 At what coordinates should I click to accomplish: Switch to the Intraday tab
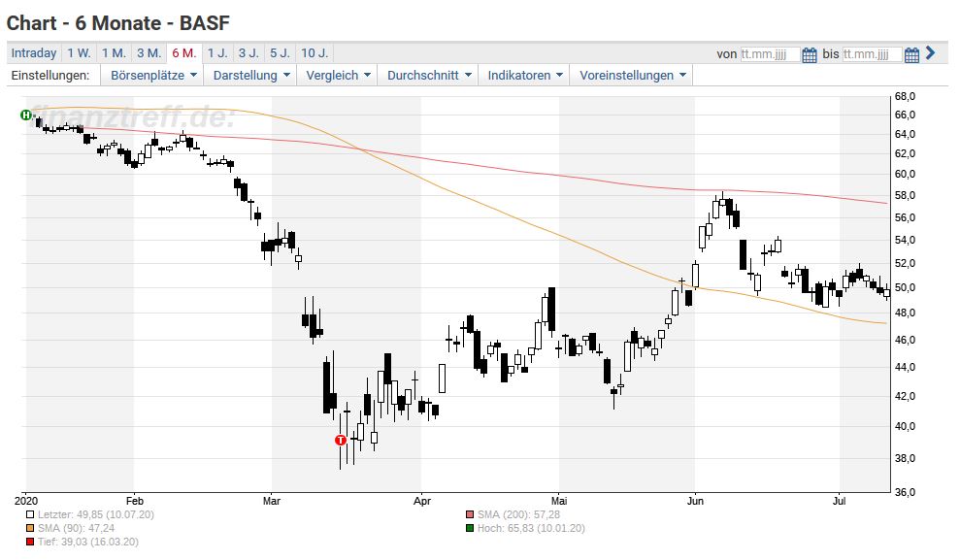click(x=34, y=53)
